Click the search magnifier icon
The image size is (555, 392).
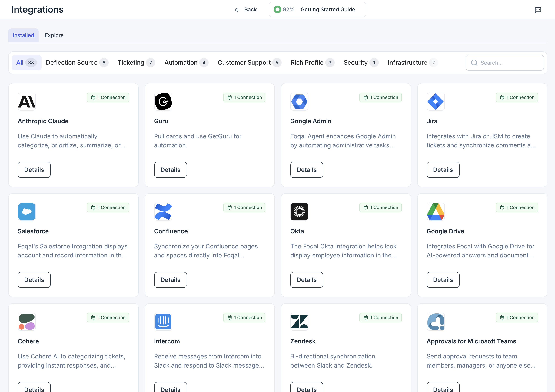[x=474, y=63]
